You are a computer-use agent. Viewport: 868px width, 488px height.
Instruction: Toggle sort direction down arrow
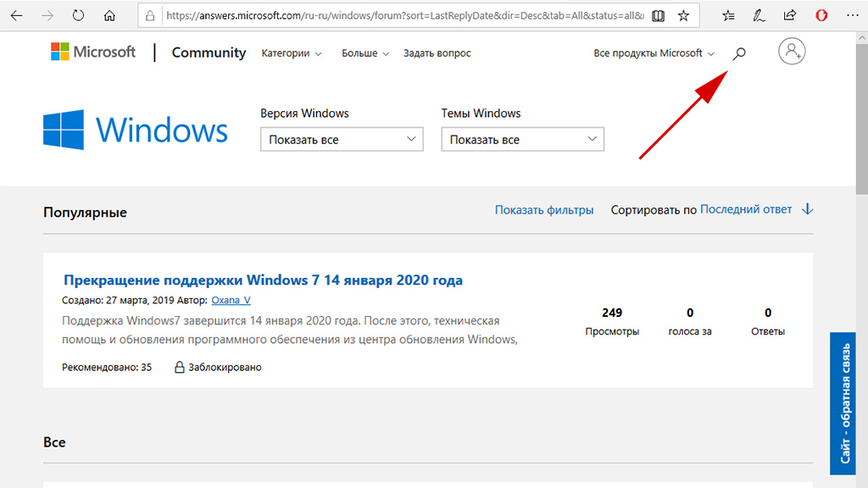tap(808, 209)
